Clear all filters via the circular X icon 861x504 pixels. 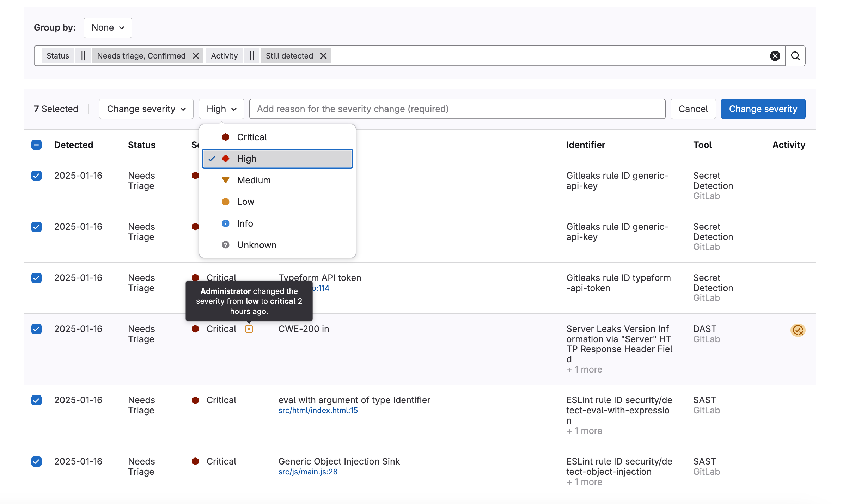pyautogui.click(x=775, y=56)
